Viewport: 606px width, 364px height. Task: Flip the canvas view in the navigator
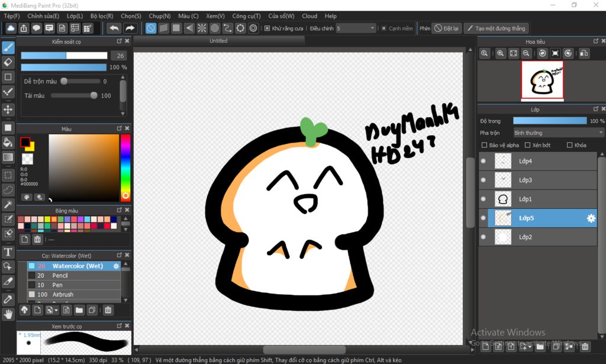pyautogui.click(x=584, y=53)
